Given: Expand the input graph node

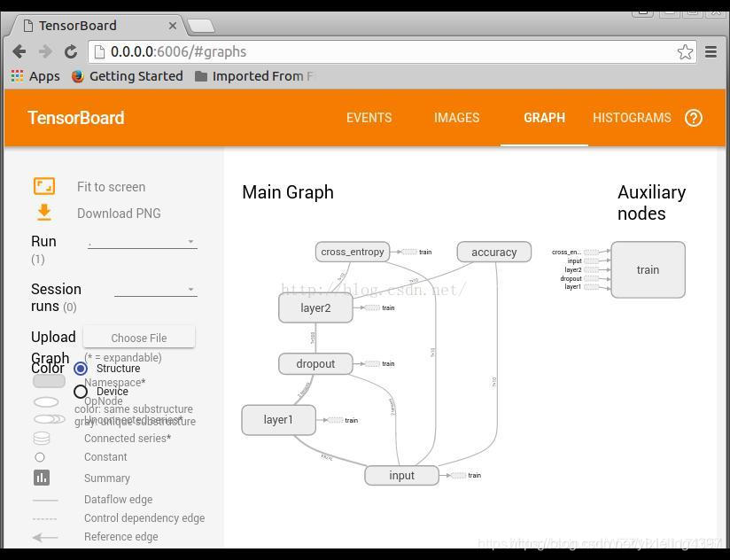Looking at the screenshot, I should click(x=402, y=475).
